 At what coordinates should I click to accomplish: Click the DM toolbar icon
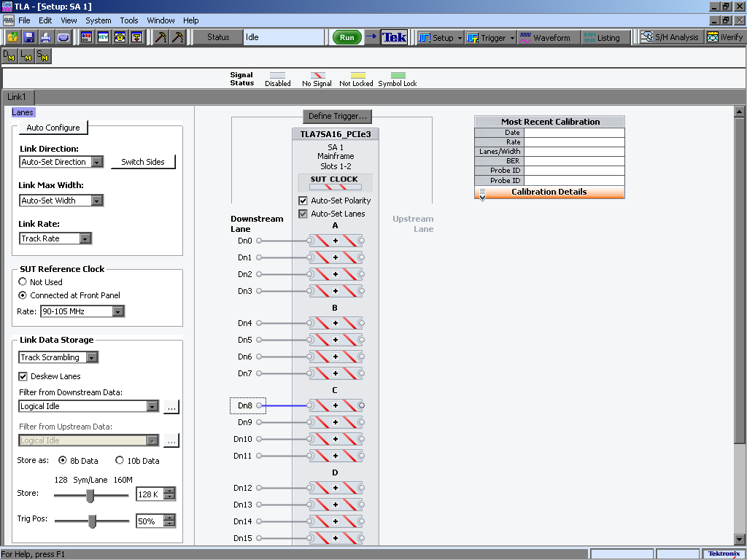click(x=9, y=56)
